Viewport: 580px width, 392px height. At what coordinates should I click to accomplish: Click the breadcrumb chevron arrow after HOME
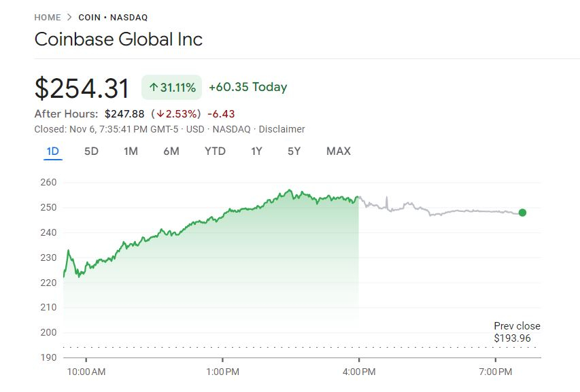[x=69, y=17]
